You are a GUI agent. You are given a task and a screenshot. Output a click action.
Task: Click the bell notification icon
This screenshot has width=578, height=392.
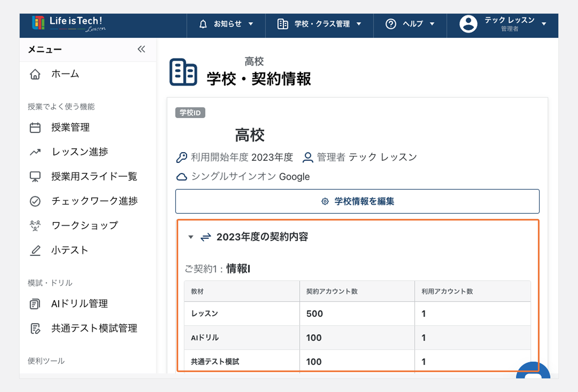(203, 24)
